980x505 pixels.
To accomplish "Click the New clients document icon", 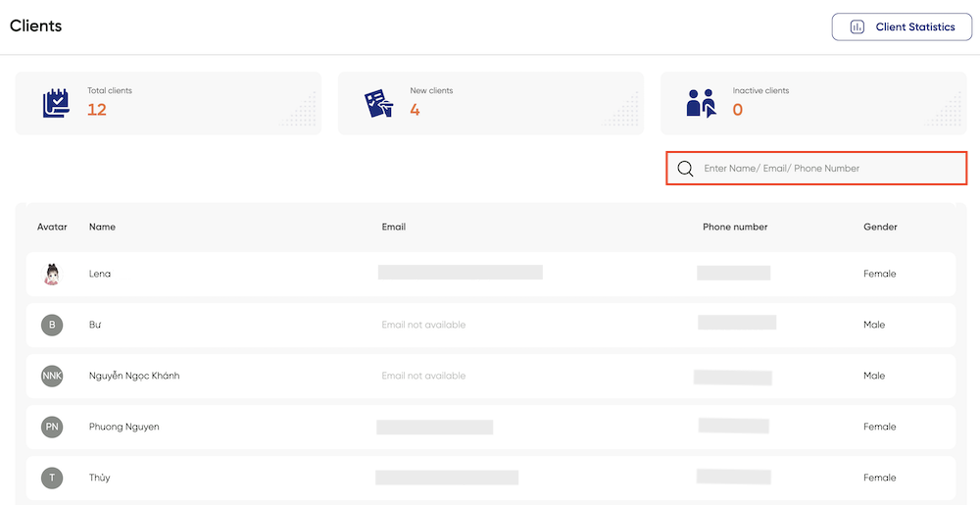I will 378,104.
